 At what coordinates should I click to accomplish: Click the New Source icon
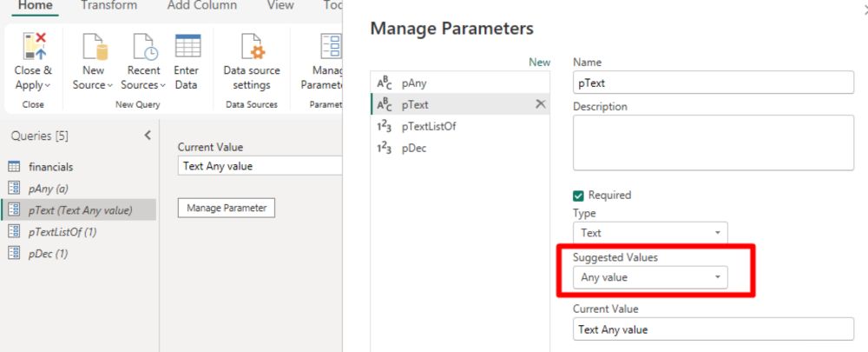[x=93, y=47]
